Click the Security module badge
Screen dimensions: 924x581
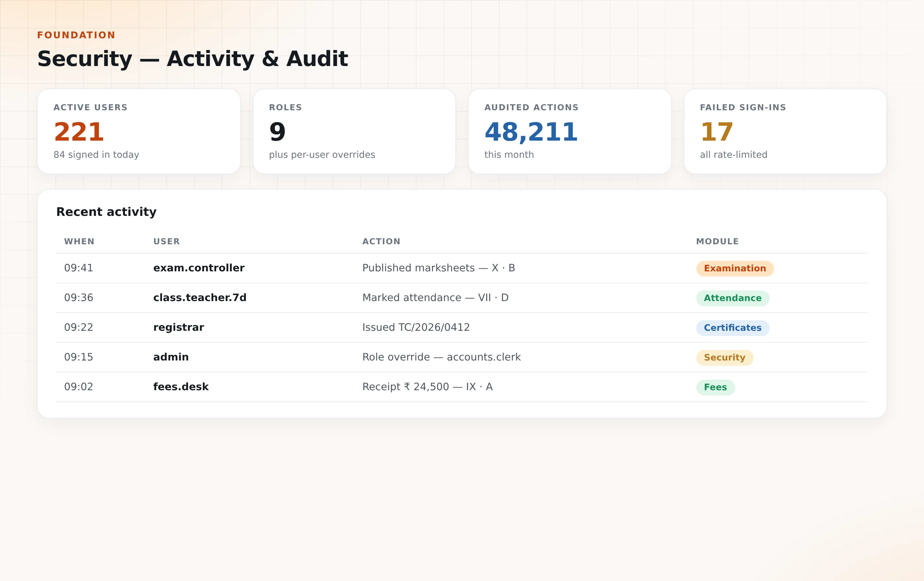point(724,358)
